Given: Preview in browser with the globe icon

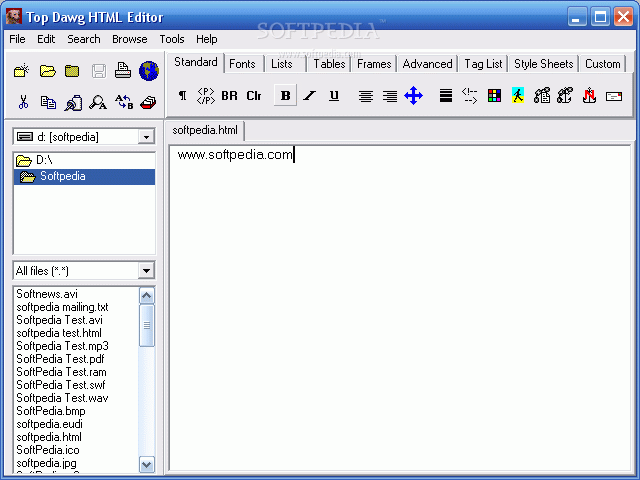Looking at the screenshot, I should 149,71.
